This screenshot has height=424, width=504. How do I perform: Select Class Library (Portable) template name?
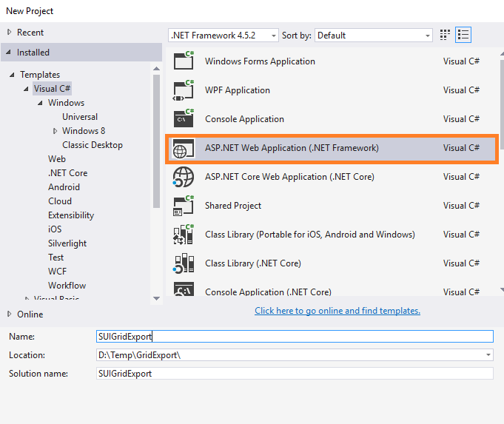[x=310, y=235]
